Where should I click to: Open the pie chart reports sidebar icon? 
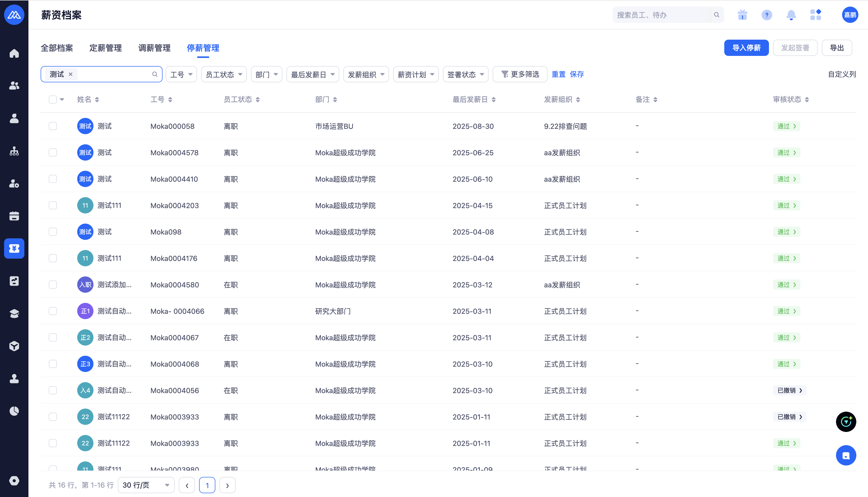pyautogui.click(x=14, y=411)
